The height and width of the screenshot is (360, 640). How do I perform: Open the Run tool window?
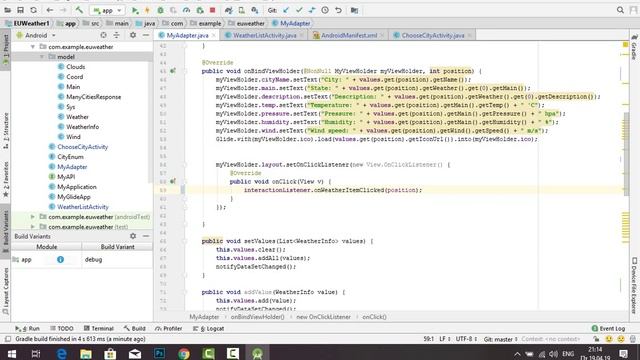[x=27, y=329]
